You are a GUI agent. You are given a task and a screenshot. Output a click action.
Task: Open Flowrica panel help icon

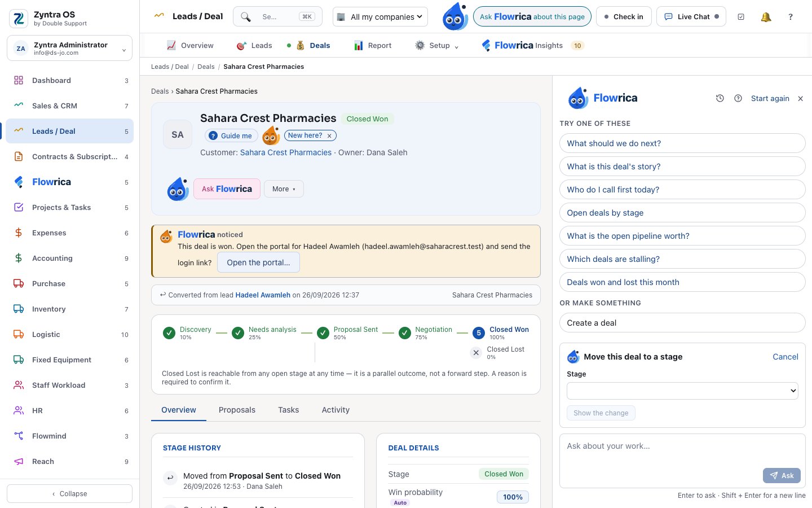[738, 98]
